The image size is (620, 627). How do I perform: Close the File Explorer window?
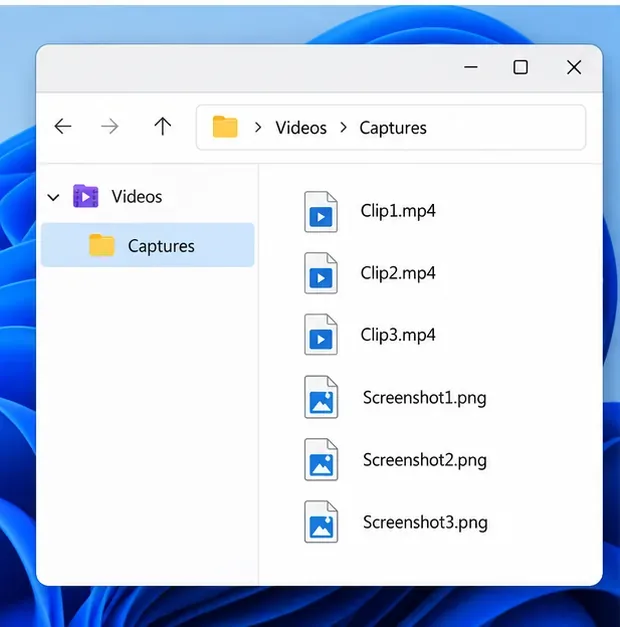(x=574, y=67)
